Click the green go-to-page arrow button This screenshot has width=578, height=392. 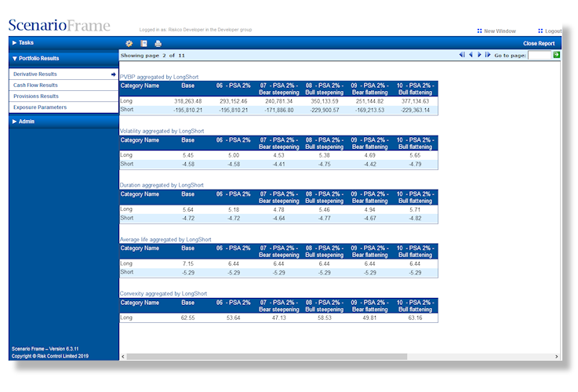click(x=557, y=55)
